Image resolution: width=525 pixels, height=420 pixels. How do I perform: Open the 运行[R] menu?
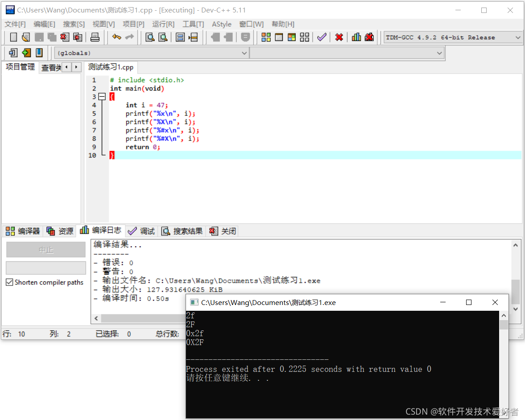click(x=163, y=24)
